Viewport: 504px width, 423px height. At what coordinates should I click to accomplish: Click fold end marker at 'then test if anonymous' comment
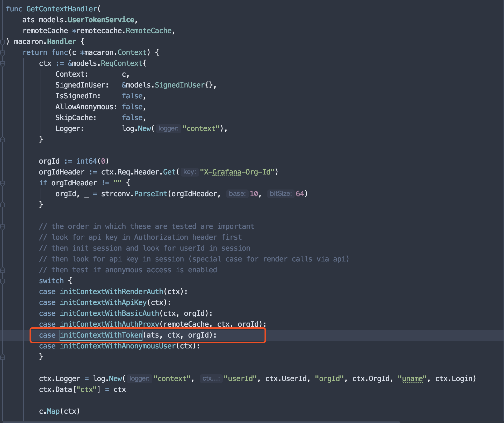pyautogui.click(x=3, y=270)
